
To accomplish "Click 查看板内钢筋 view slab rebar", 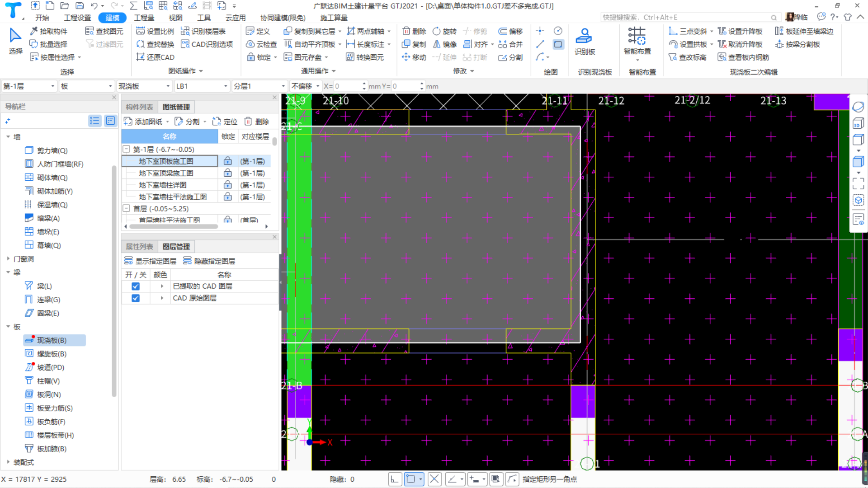I will (743, 57).
